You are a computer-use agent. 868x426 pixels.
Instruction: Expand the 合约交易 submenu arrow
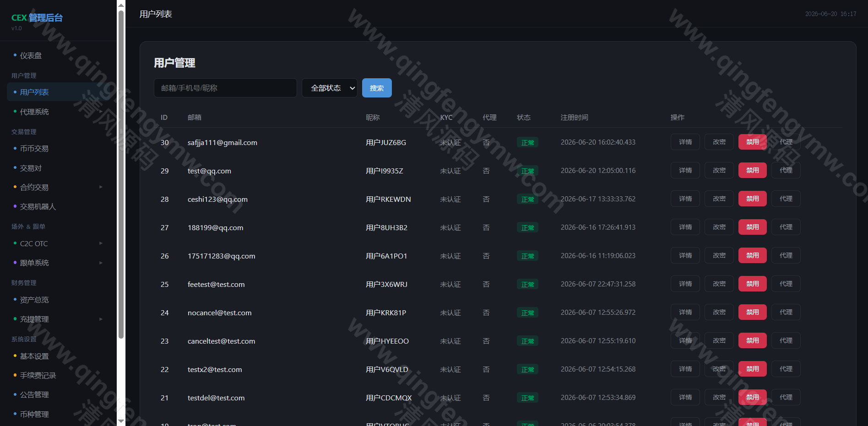(101, 187)
